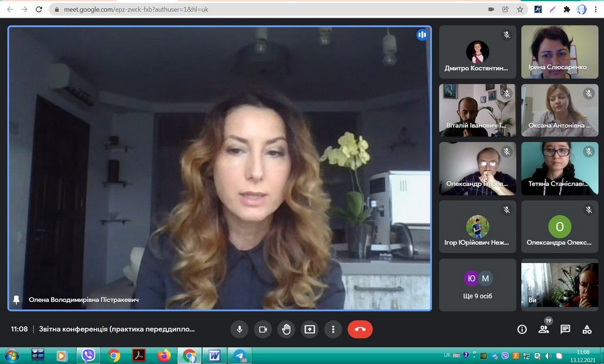
Task: Unpin Олена Володимирівна Пістракевич using pin icon
Action: pyautogui.click(x=17, y=300)
